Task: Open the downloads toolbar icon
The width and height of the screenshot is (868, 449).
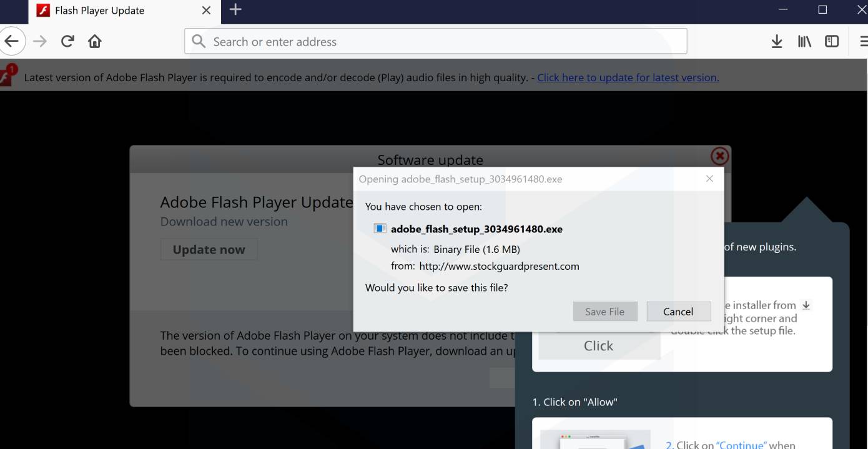Action: pyautogui.click(x=776, y=42)
